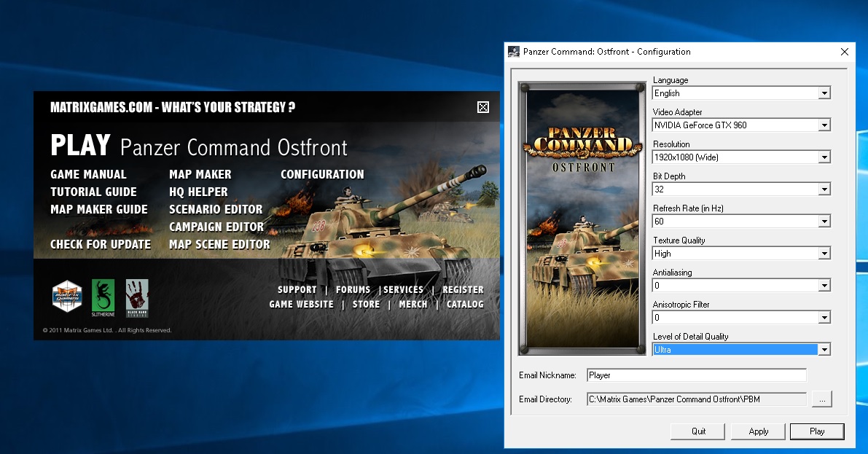Image resolution: width=868 pixels, height=454 pixels.
Task: Browse for Email Directory with ... button
Action: point(822,399)
